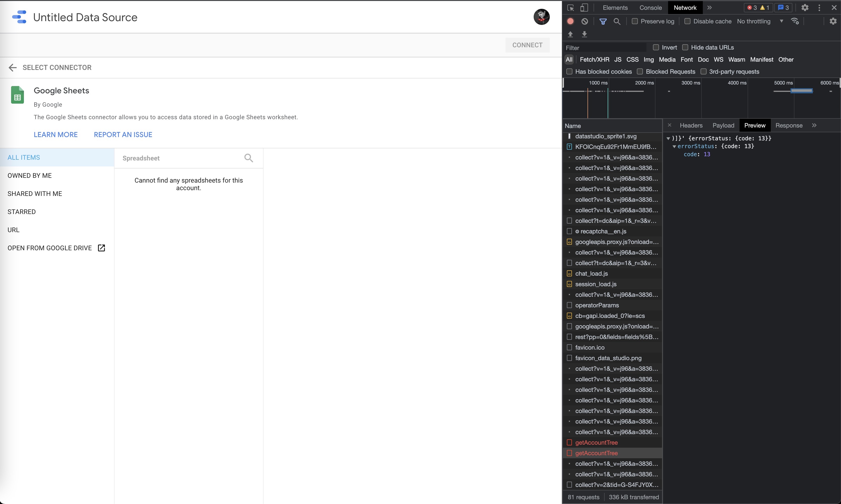Select the favicon_data_studio.png request
841x504 pixels.
coord(612,358)
